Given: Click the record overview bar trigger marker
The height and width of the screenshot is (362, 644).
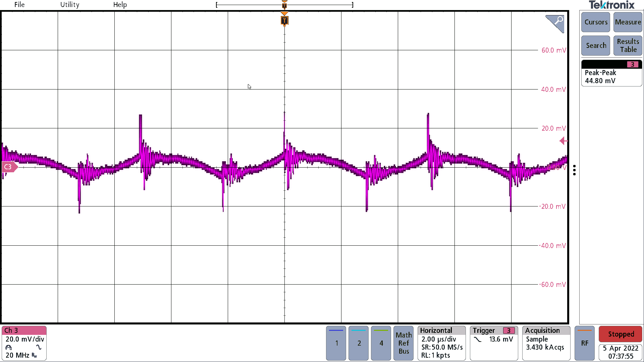Looking at the screenshot, I should (x=284, y=5).
